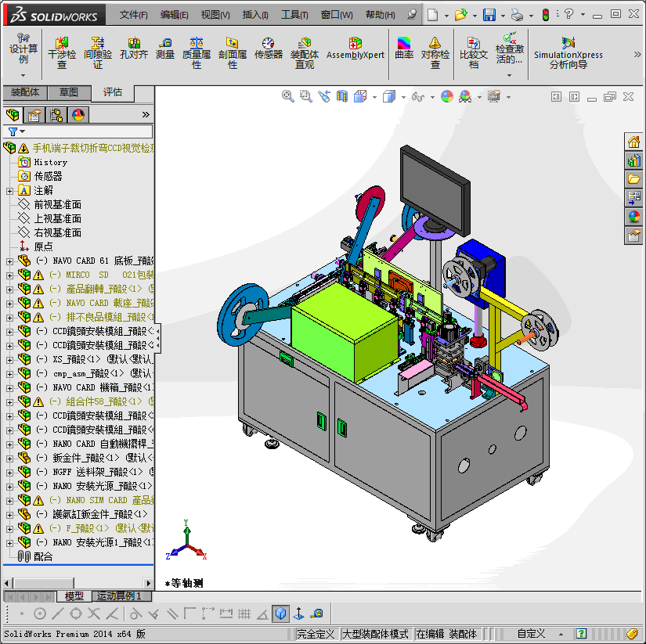The height and width of the screenshot is (644, 646).
Task: Expand the ribbon overflow chevron
Action: coord(637,54)
